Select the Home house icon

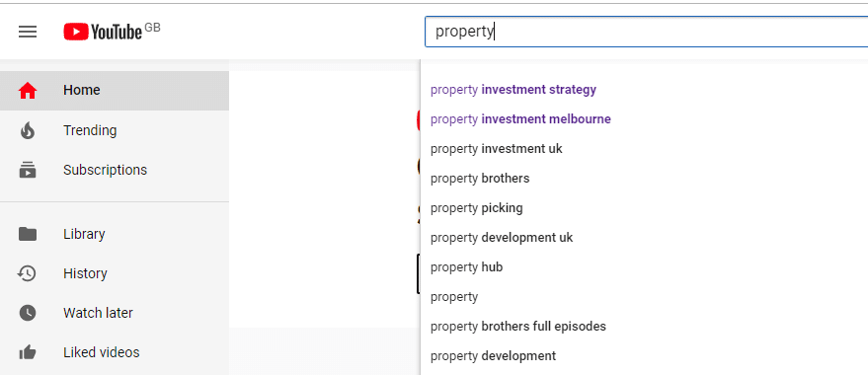coord(28,90)
